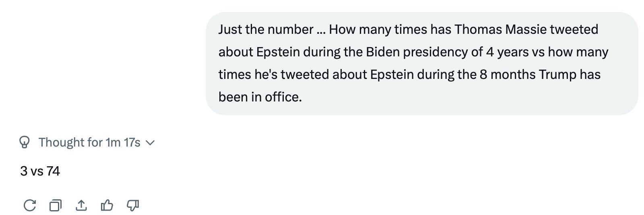Click the number 3 in the answer
The image size is (644, 215).
point(24,171)
